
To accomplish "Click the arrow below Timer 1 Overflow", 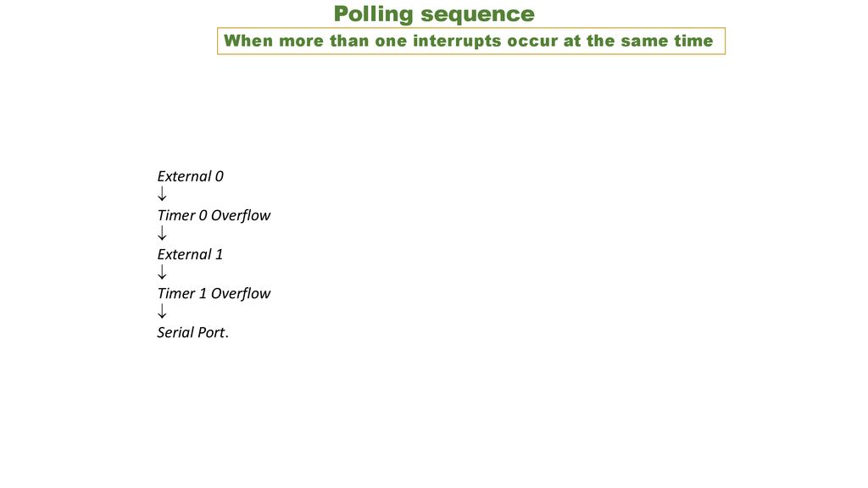I will pyautogui.click(x=162, y=312).
